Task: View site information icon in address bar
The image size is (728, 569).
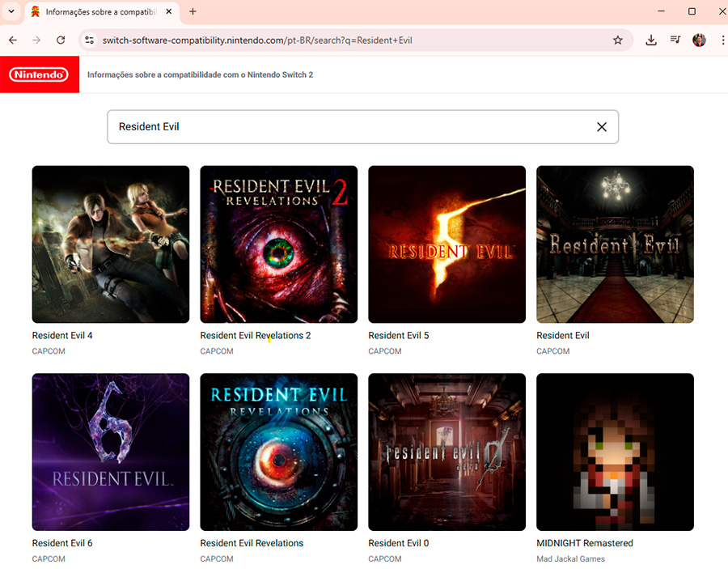Action: pos(90,40)
